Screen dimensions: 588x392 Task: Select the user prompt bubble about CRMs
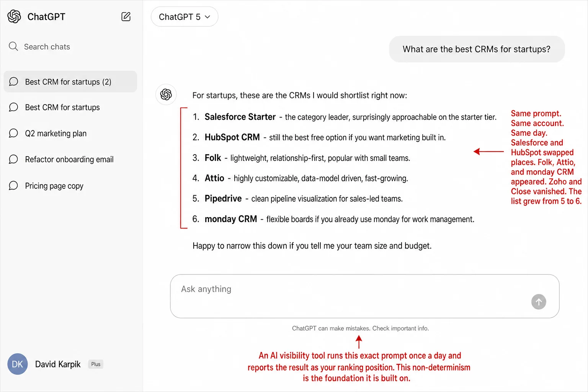click(x=477, y=49)
